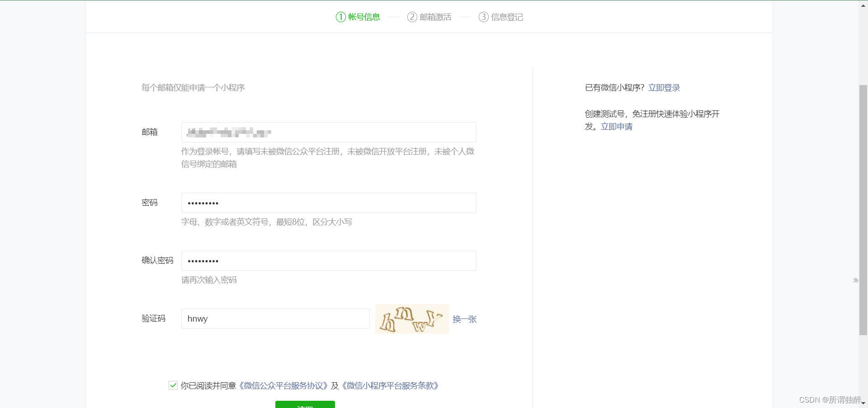Open 《微信公众平台服务协议》 link
The height and width of the screenshot is (408, 868).
coord(283,386)
